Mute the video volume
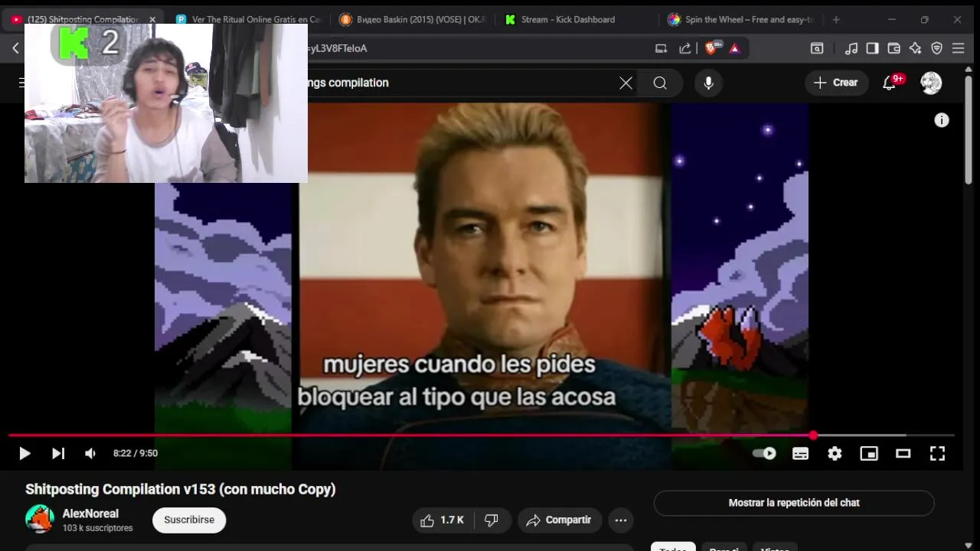This screenshot has width=980, height=551. click(x=90, y=454)
